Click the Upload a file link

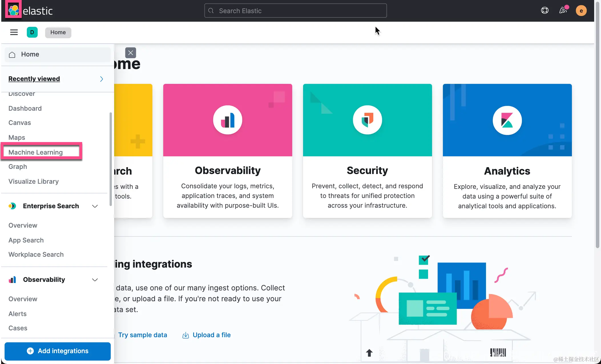[x=211, y=335]
